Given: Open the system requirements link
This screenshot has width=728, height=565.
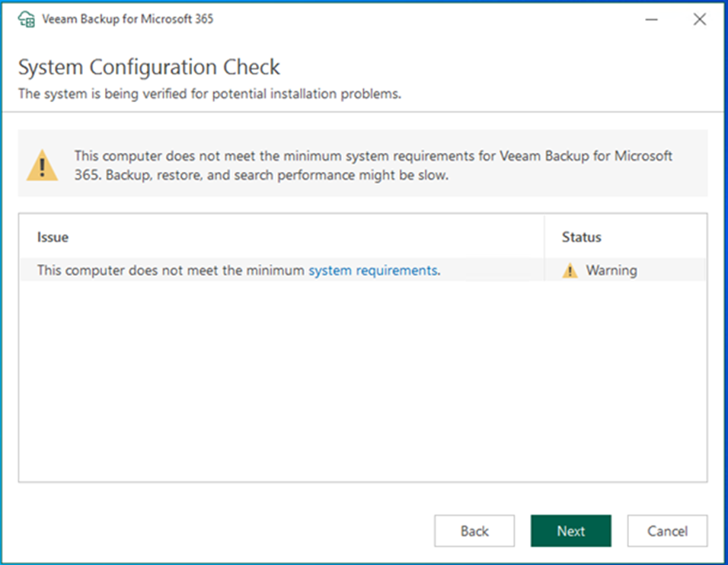Looking at the screenshot, I should tap(373, 270).
